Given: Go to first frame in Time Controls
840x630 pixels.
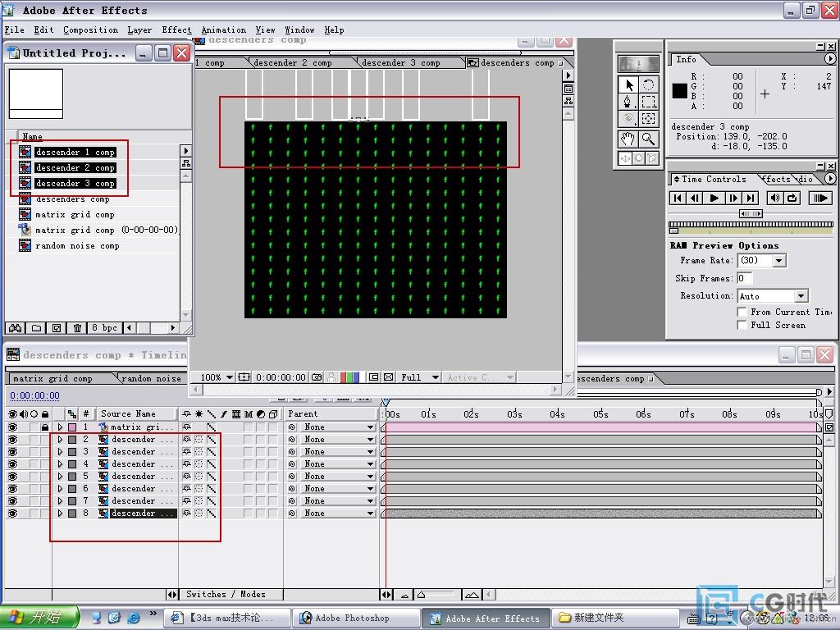Looking at the screenshot, I should point(678,198).
